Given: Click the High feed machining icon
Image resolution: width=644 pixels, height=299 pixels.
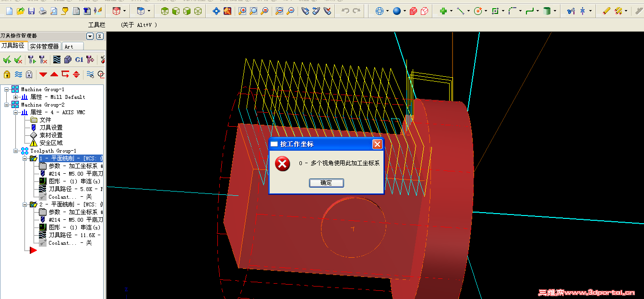Looking at the screenshot, I should tap(90, 60).
